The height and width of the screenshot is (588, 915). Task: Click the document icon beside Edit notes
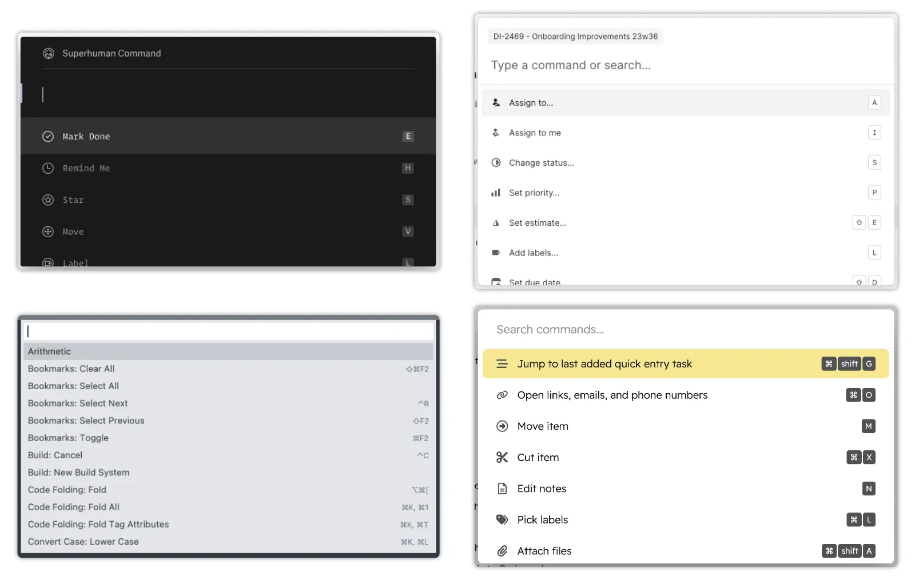pos(502,489)
